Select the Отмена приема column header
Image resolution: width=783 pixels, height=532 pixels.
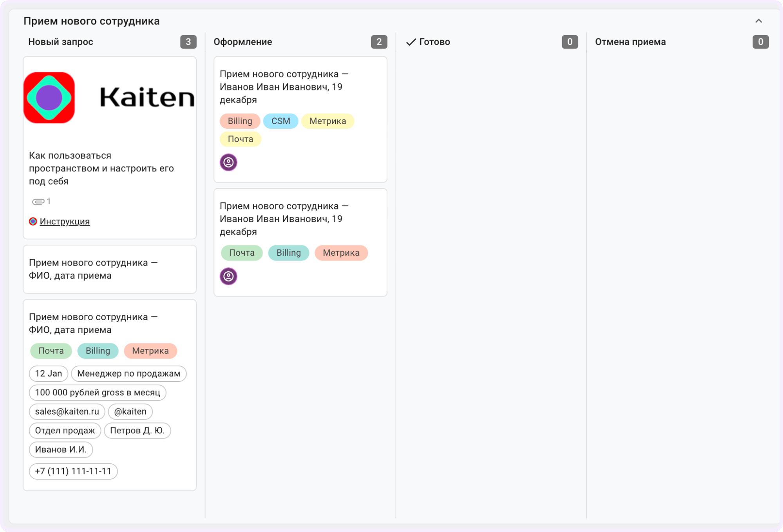(x=630, y=42)
